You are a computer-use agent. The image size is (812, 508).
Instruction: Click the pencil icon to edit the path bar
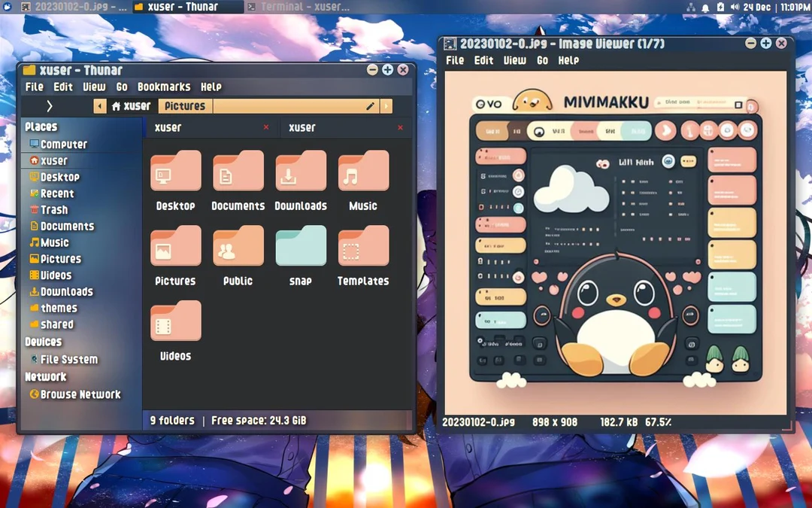coord(369,106)
